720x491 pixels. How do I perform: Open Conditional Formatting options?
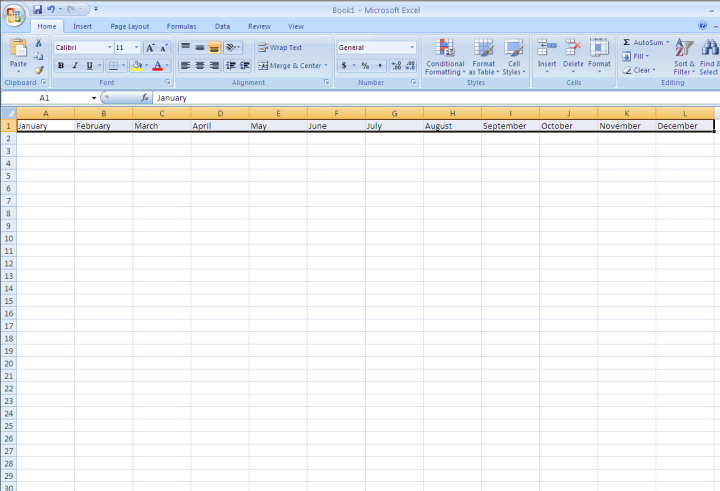pos(445,57)
